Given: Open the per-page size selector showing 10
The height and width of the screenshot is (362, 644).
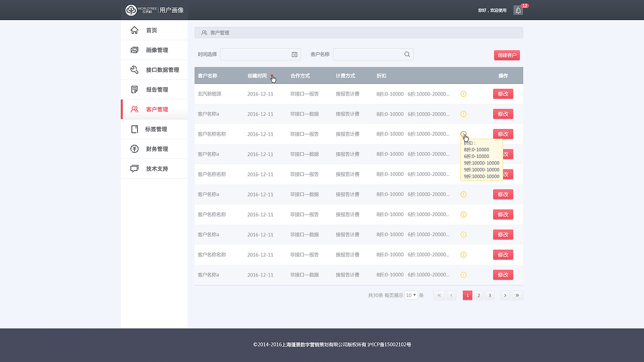Looking at the screenshot, I should (411, 295).
